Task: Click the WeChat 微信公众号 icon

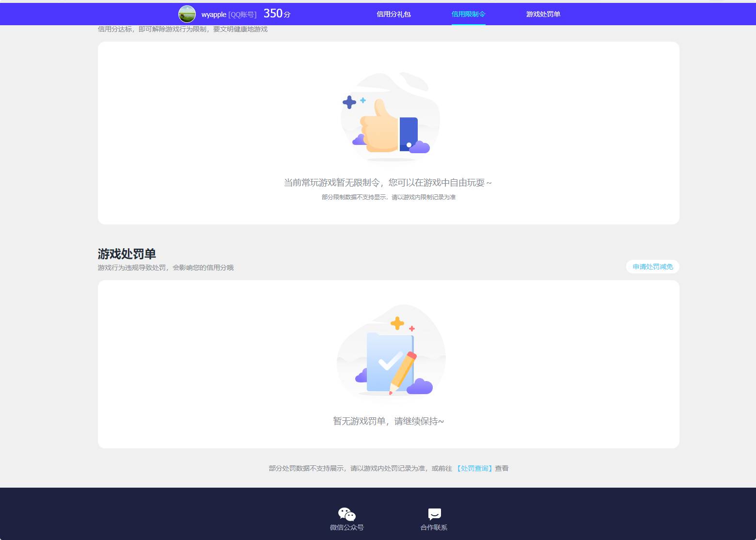Action: click(347, 514)
